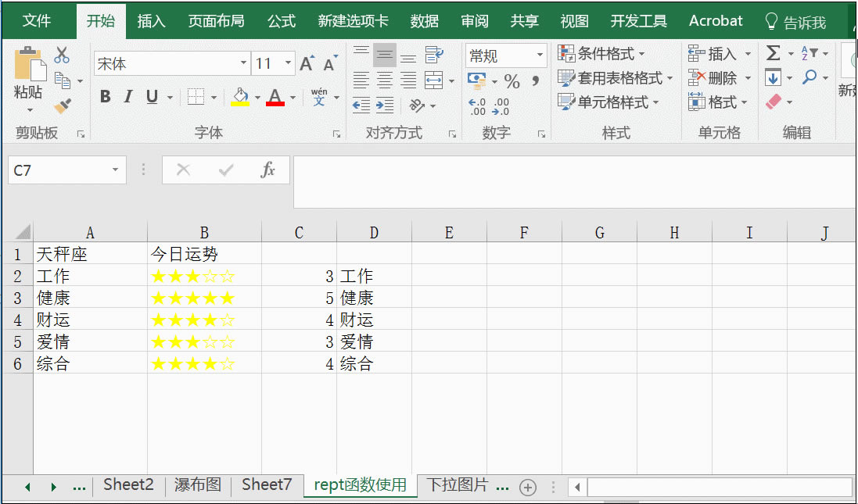858x504 pixels.
Task: Apply bold formatting with the B icon
Action: pyautogui.click(x=105, y=97)
